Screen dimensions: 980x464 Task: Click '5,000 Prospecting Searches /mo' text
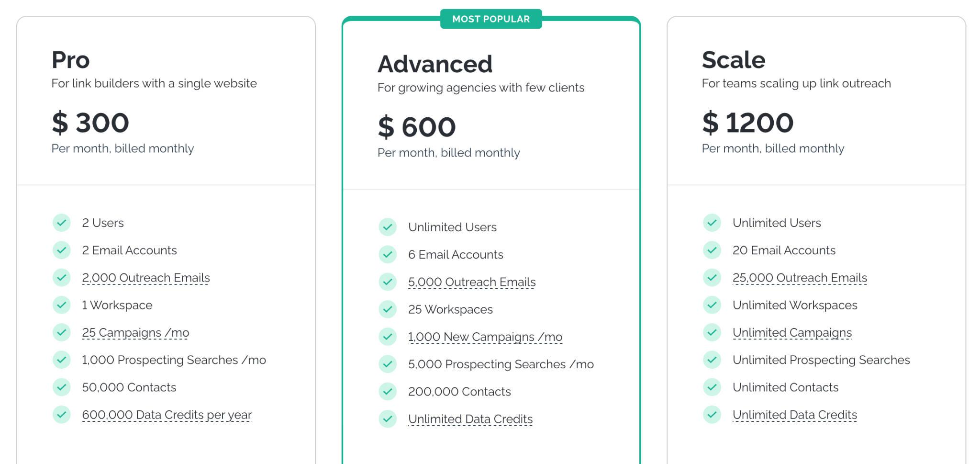[501, 364]
